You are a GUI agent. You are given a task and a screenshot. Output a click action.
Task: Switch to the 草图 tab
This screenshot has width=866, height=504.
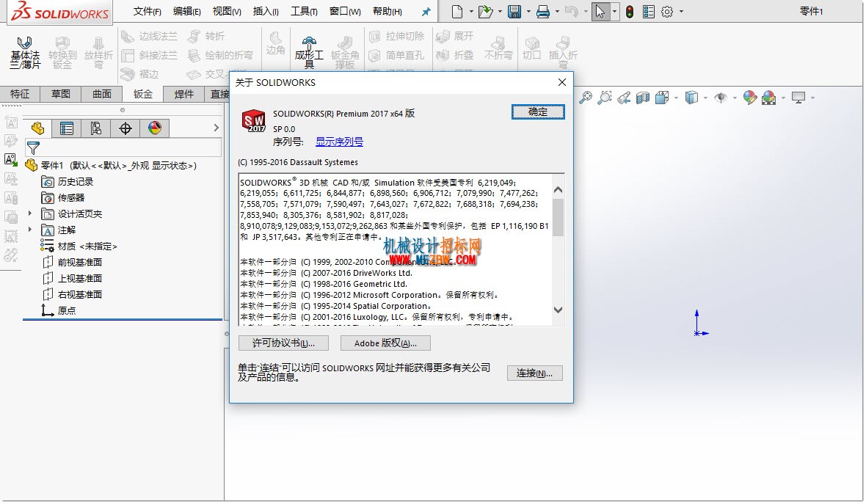tap(61, 94)
